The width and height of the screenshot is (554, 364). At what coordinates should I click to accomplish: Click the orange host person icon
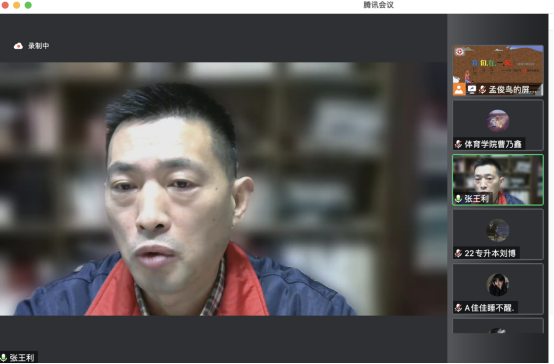(x=459, y=89)
